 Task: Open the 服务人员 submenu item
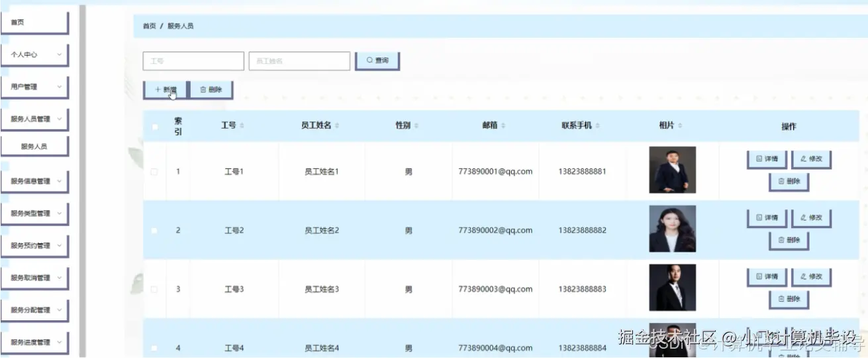coord(34,147)
